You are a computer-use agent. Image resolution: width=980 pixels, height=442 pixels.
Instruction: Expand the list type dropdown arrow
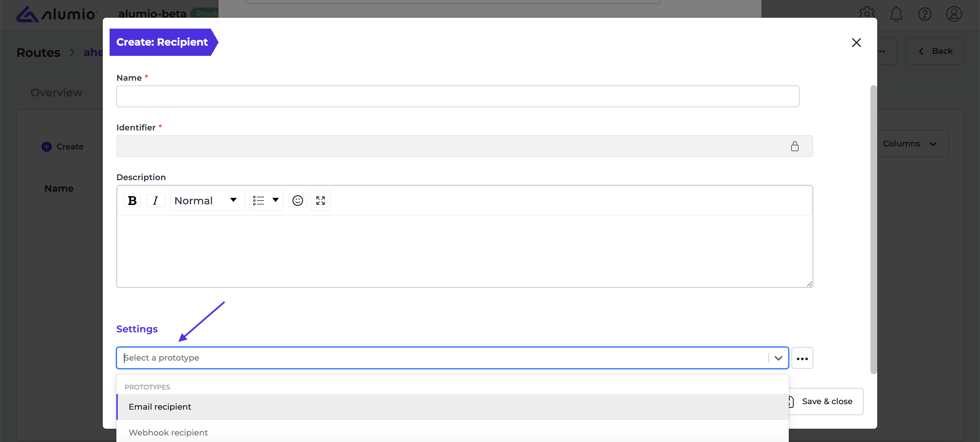(275, 200)
